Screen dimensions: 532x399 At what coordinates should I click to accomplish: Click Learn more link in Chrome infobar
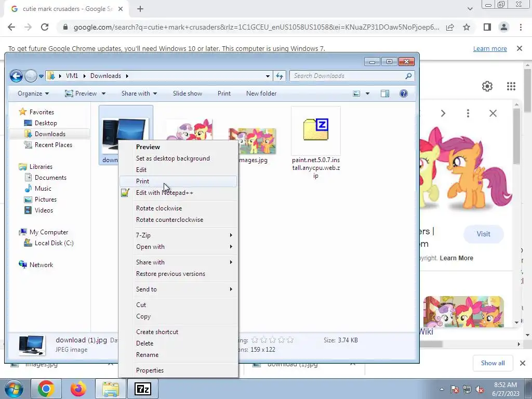pyautogui.click(x=490, y=48)
